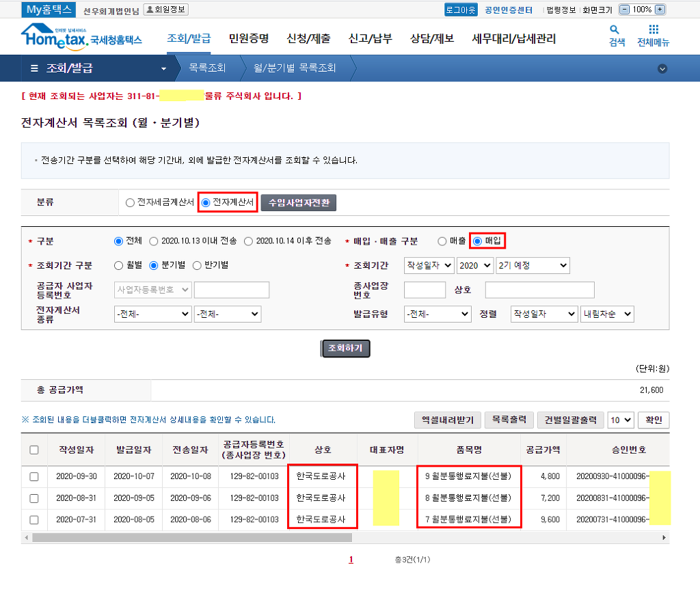Toggle the select-all header checkbox

tap(34, 450)
